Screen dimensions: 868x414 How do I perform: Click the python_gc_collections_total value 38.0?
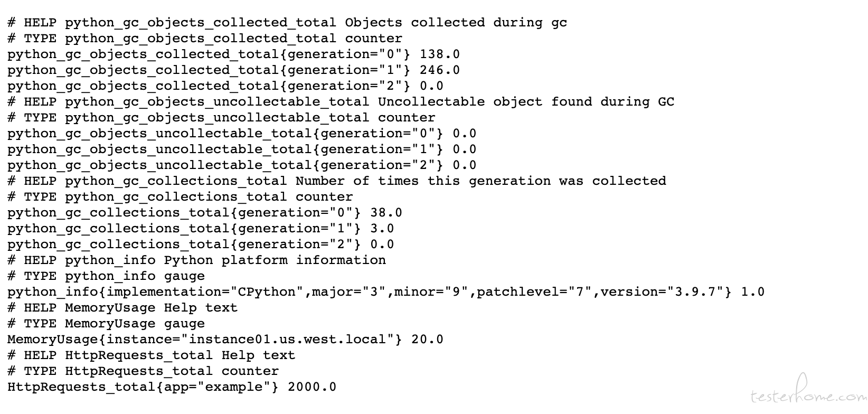(x=386, y=213)
